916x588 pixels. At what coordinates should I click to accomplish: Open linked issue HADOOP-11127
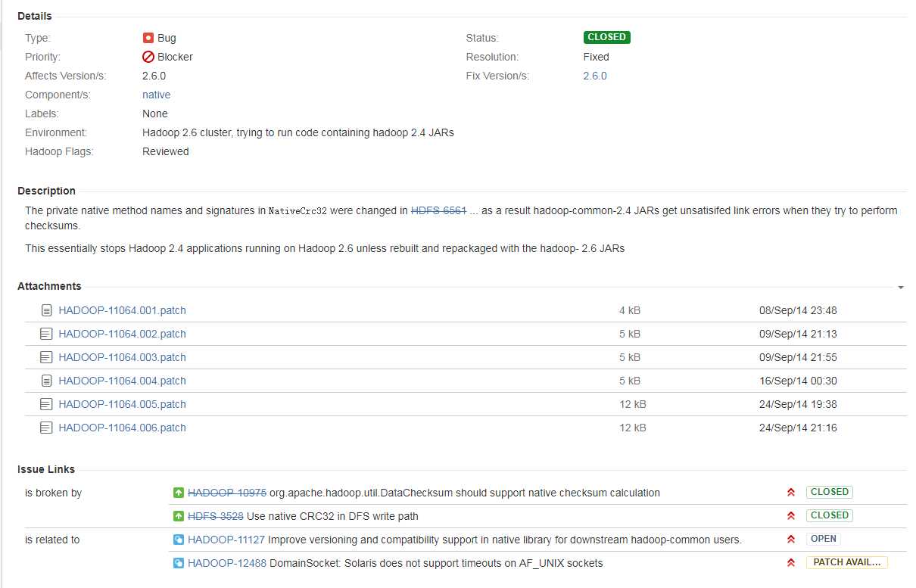click(226, 540)
